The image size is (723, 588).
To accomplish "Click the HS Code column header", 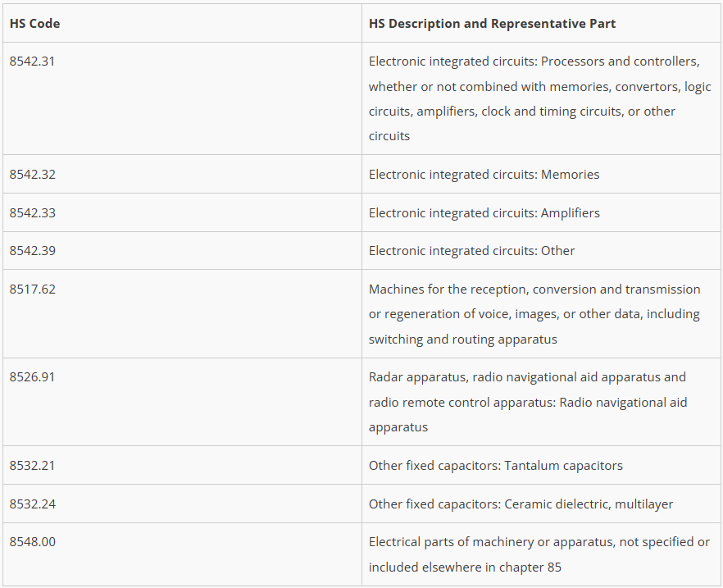I will 34,23.
